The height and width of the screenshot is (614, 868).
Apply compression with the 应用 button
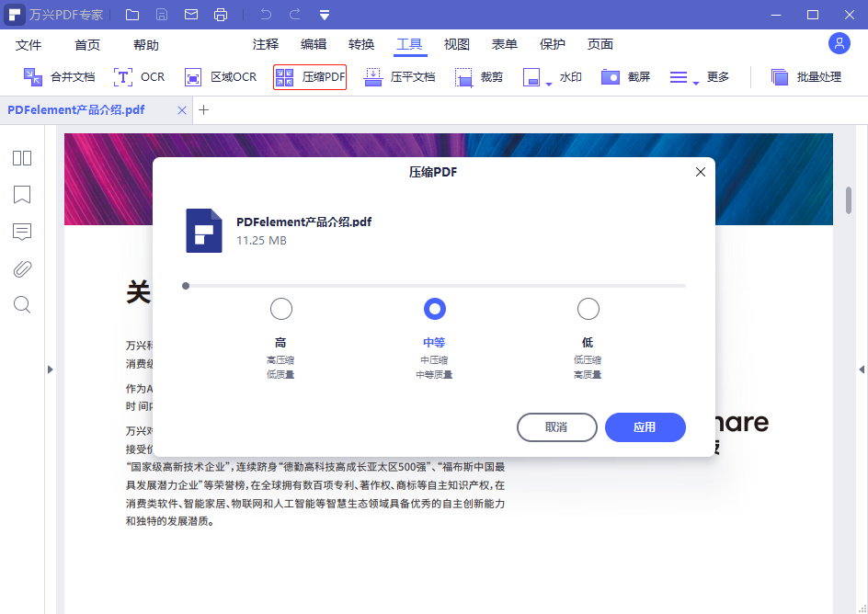pyautogui.click(x=645, y=427)
